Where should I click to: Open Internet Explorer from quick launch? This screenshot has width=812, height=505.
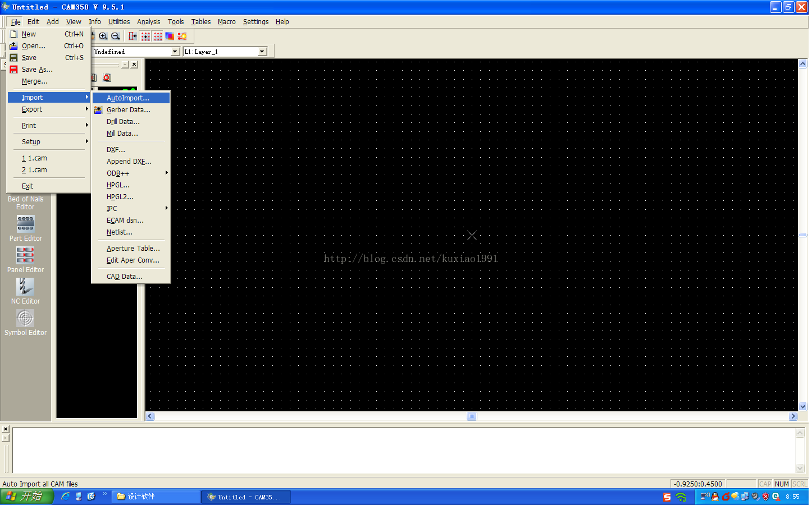point(66,497)
